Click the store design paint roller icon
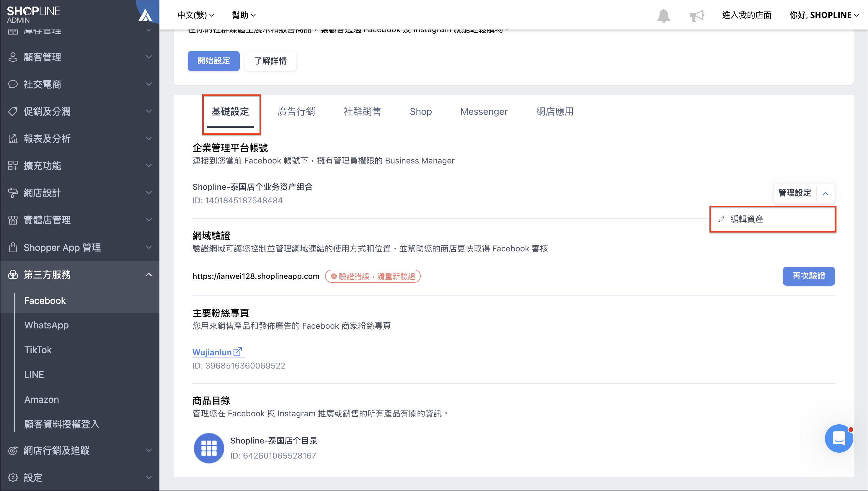The width and height of the screenshot is (868, 491). coord(13,193)
